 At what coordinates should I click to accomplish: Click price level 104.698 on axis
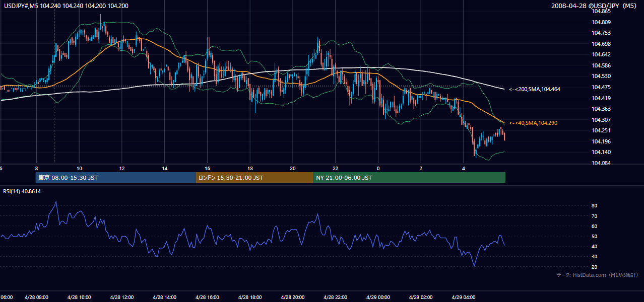pos(601,44)
